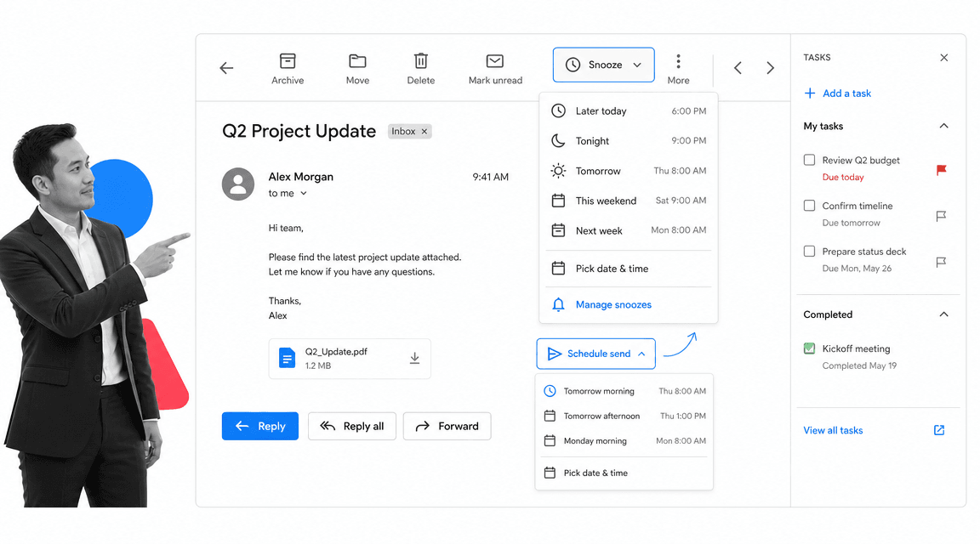This screenshot has width=980, height=544.
Task: Go to the next email chevron
Action: (x=770, y=68)
